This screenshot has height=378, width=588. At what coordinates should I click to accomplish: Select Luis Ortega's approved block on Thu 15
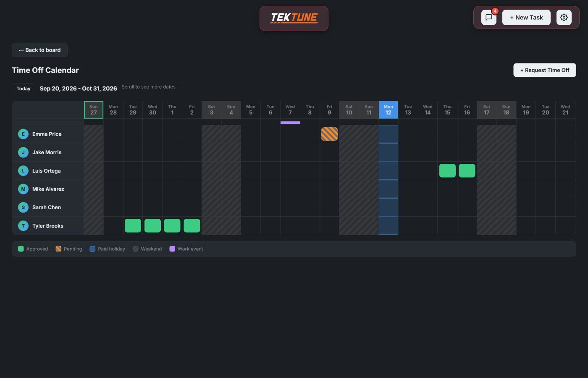447,171
